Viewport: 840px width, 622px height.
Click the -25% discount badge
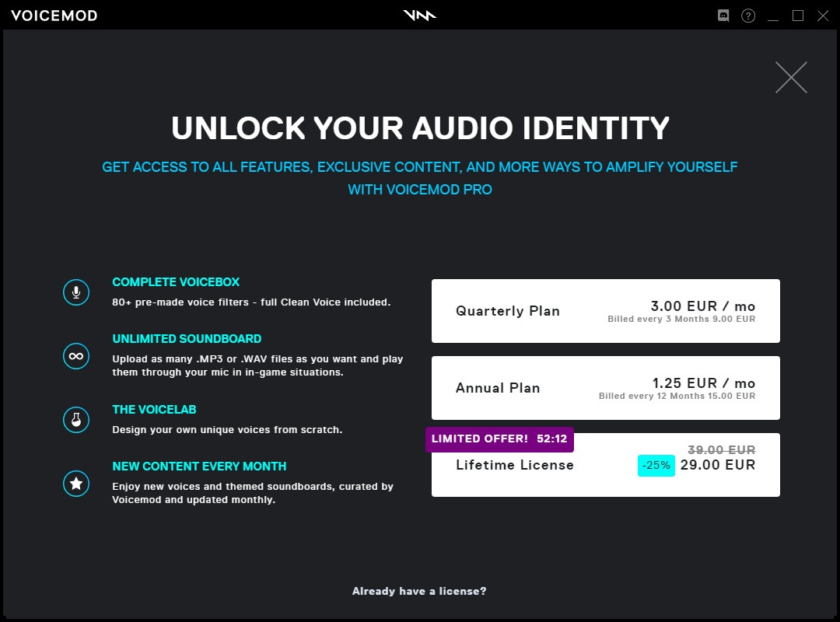point(656,466)
